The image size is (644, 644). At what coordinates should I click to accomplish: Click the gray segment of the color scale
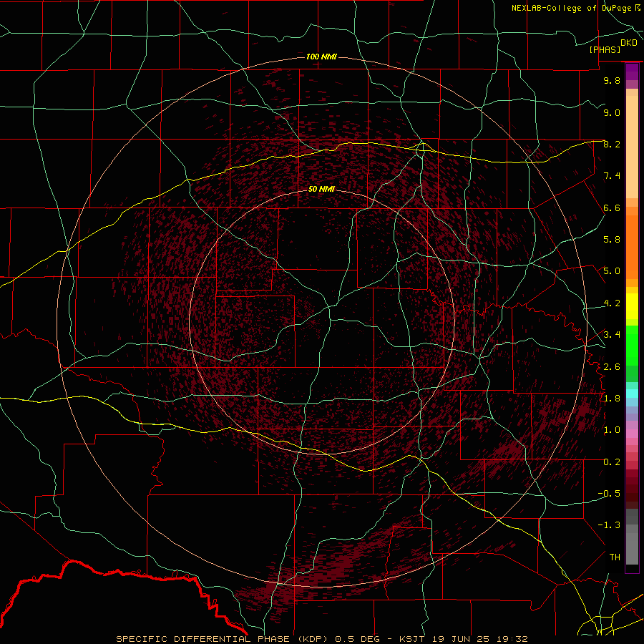pos(632,538)
